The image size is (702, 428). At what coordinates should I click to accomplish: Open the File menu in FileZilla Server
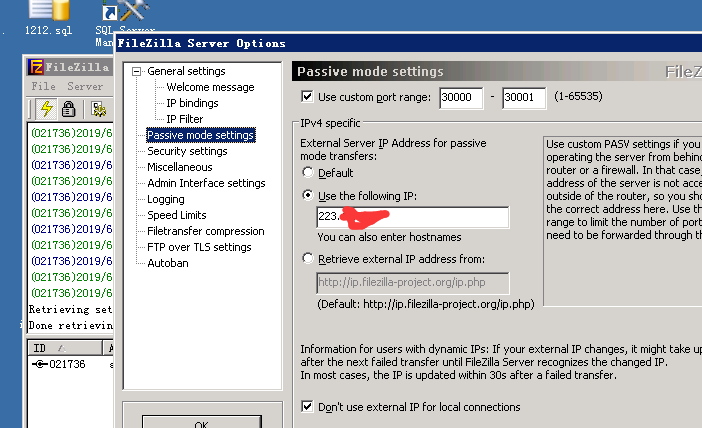click(x=43, y=86)
